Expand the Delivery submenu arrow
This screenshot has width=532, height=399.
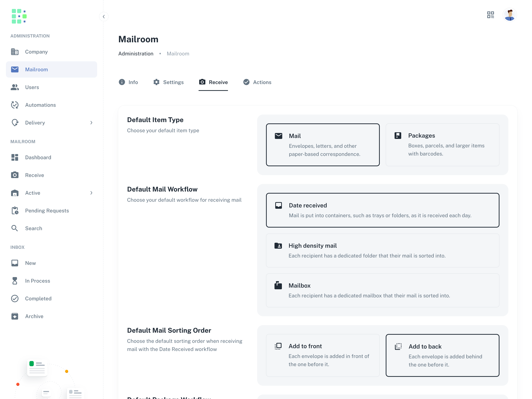[91, 123]
